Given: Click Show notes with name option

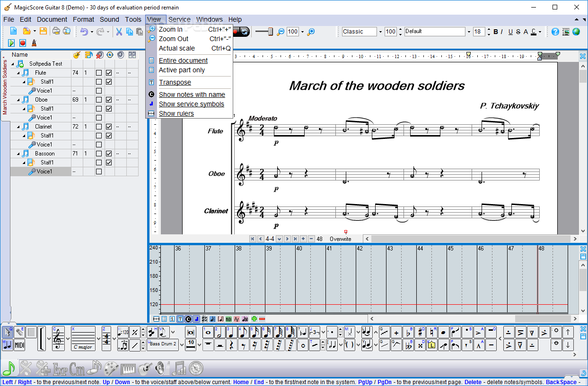Looking at the screenshot, I should (189, 94).
